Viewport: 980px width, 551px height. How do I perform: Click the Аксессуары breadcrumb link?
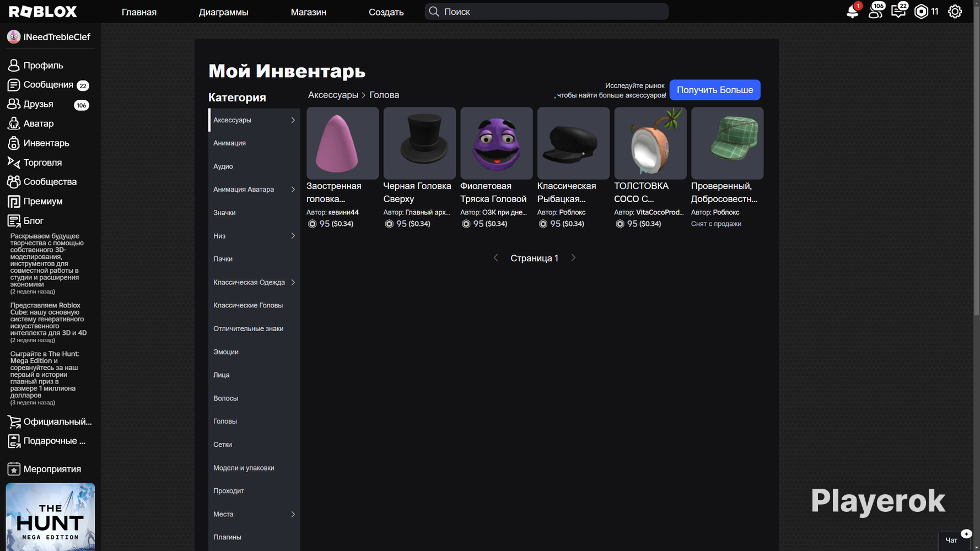(x=333, y=95)
